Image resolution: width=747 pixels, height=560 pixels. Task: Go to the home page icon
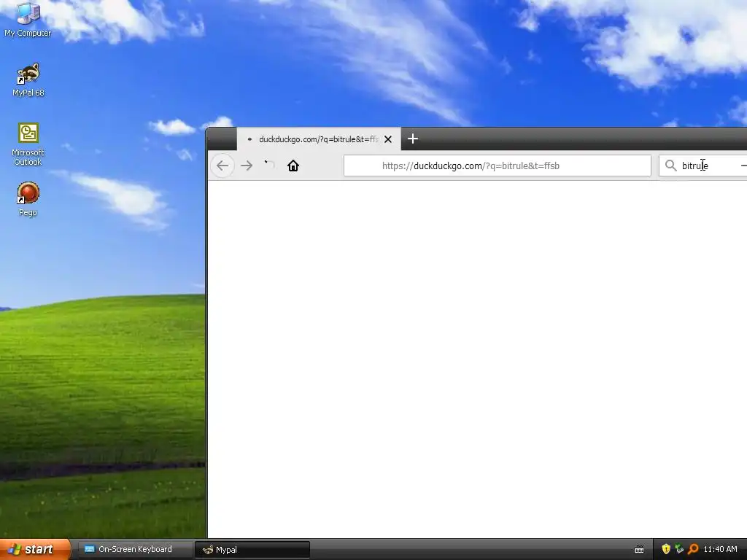pyautogui.click(x=293, y=166)
